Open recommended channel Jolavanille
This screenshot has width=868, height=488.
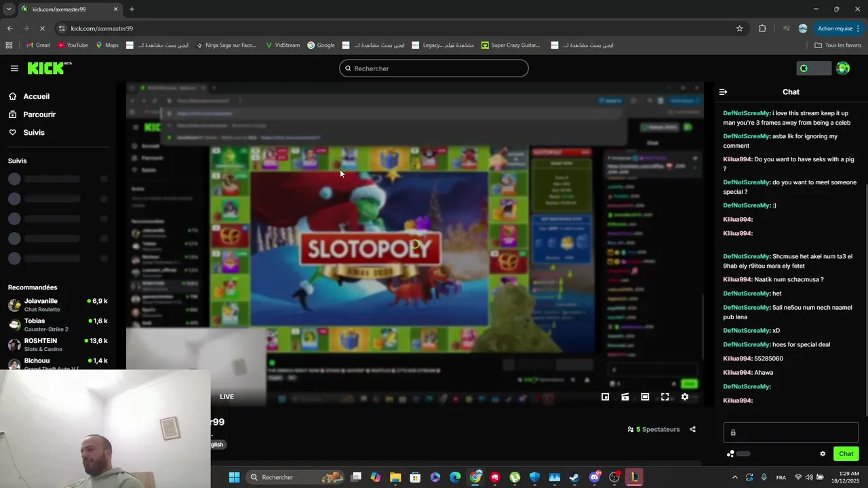coord(58,305)
